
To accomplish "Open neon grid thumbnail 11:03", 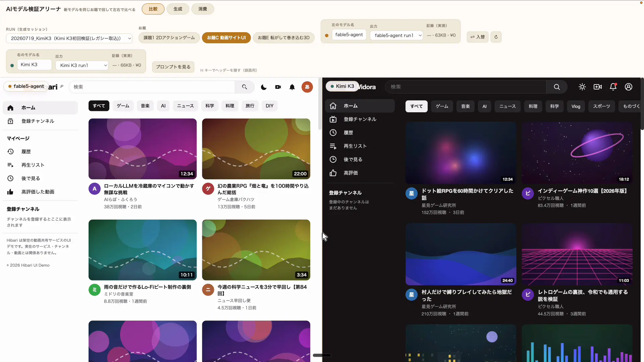I will (577, 254).
